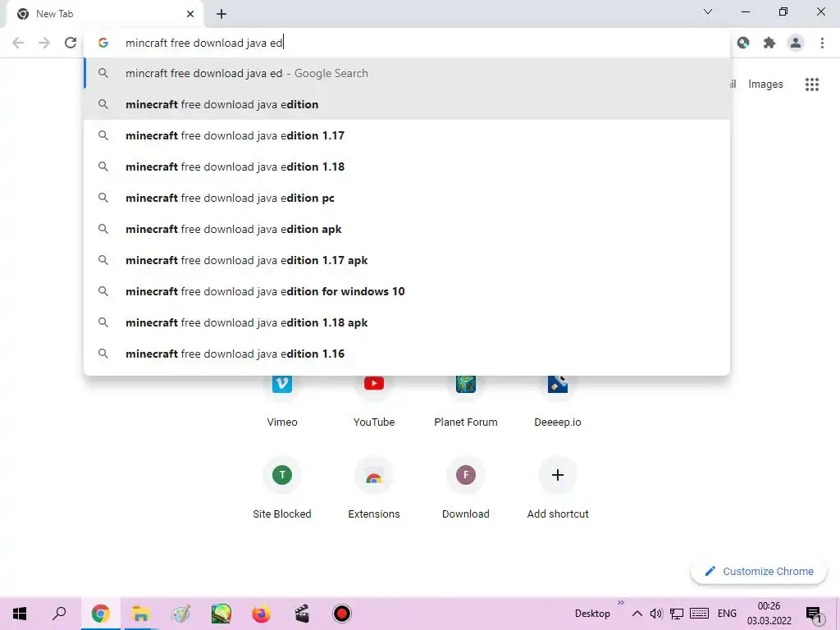
Task: Expand the Desktop toolbar chevrons
Action: (621, 603)
